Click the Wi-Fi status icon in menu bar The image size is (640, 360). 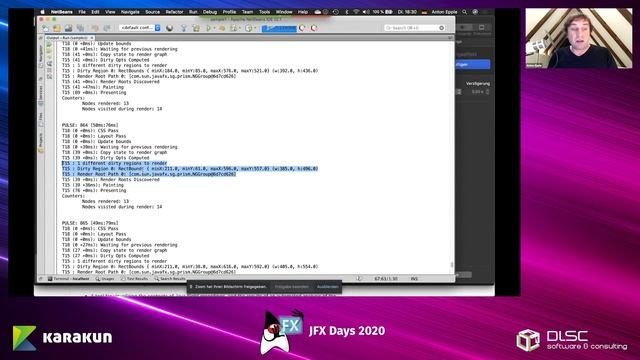[356, 12]
